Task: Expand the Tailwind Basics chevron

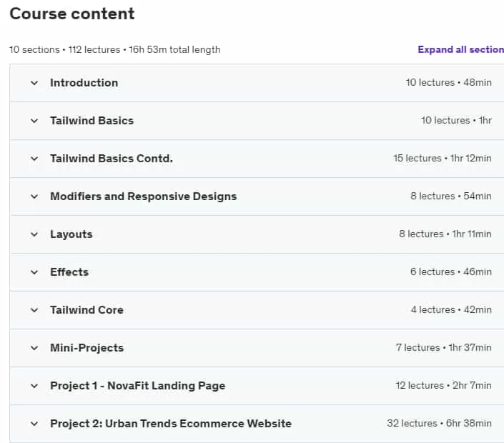Action: (34, 121)
